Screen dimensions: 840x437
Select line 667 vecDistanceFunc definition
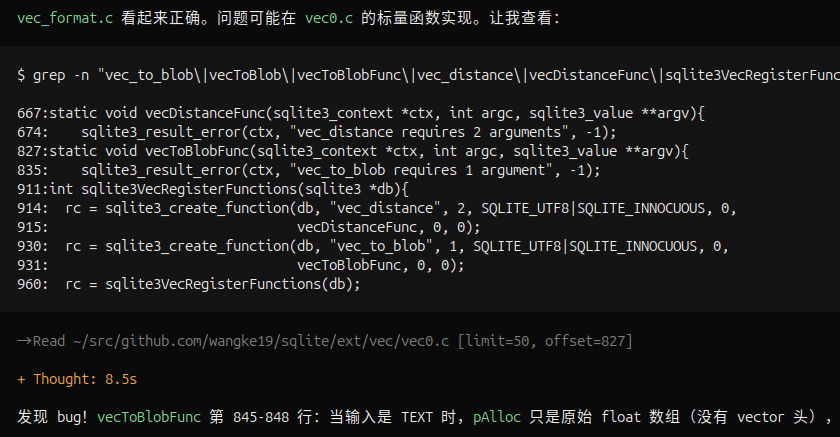click(361, 113)
